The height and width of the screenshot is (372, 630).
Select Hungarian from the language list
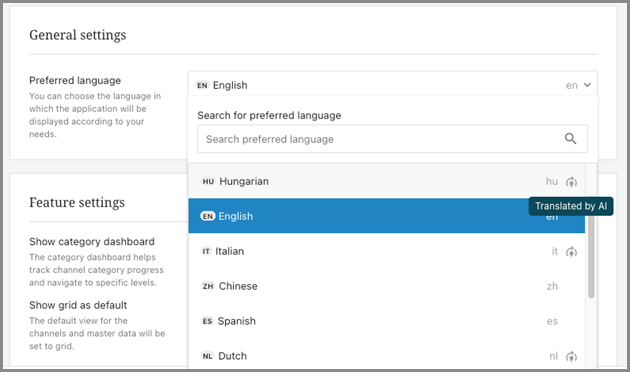(387, 181)
